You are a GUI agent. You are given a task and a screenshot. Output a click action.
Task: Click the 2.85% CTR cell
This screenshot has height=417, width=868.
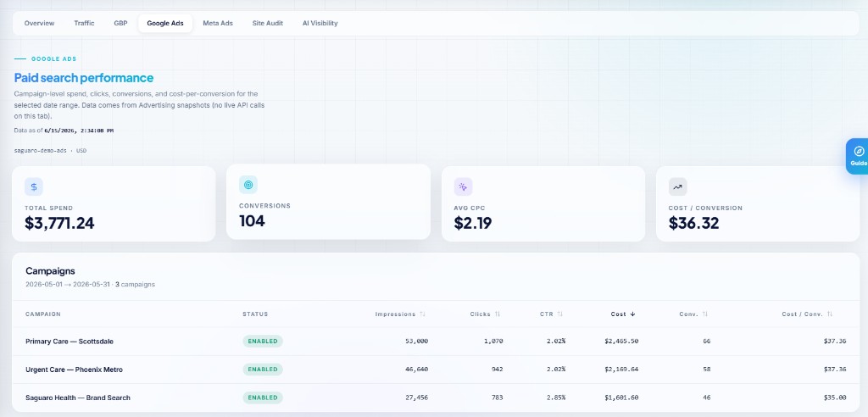556,398
